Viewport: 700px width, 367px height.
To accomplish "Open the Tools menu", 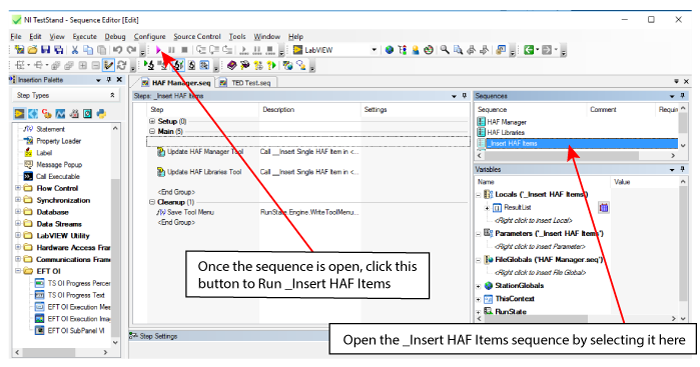I will point(237,37).
